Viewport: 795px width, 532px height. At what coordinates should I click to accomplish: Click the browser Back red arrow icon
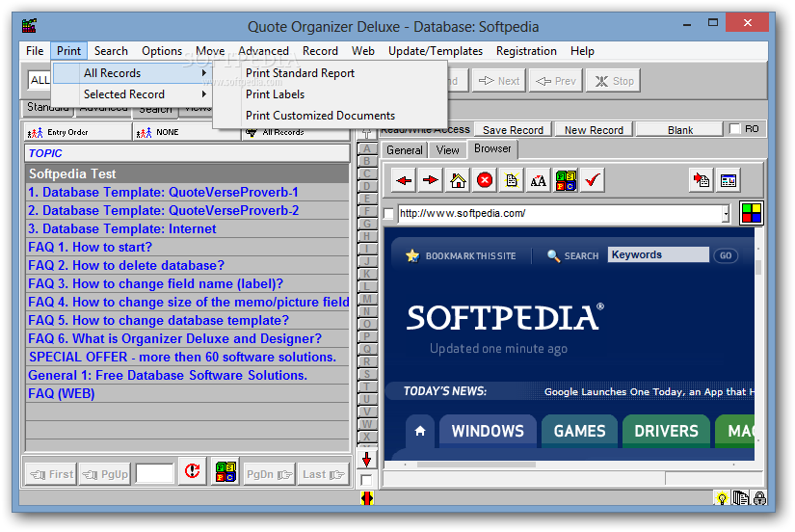404,180
